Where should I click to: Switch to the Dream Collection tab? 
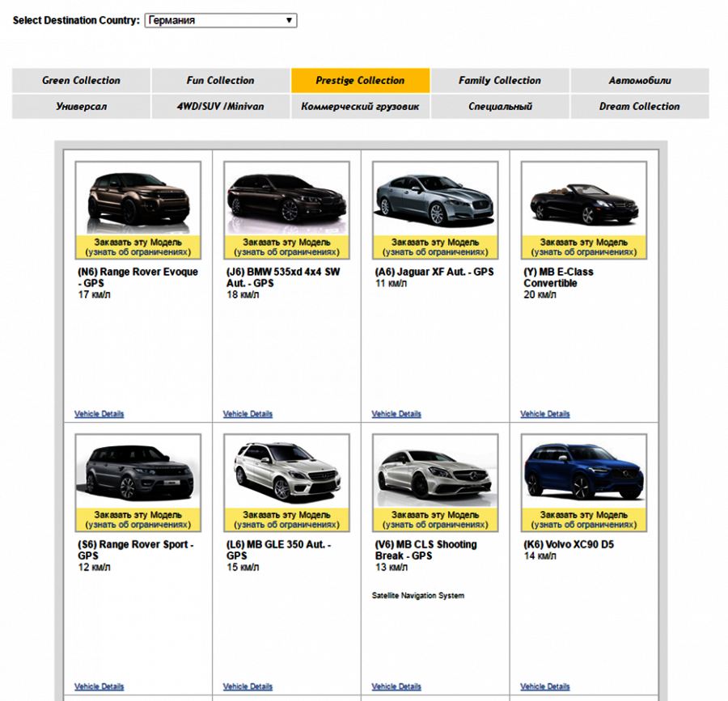(640, 107)
